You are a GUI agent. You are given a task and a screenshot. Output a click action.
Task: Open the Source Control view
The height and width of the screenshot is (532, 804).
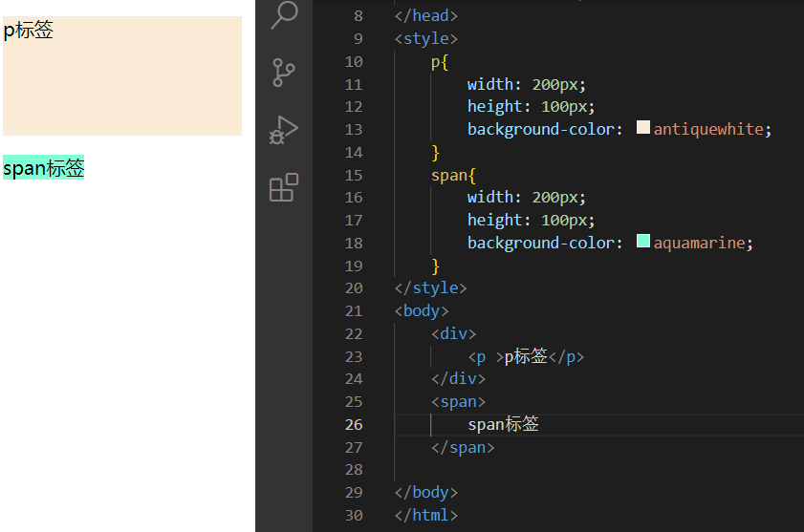click(x=284, y=73)
